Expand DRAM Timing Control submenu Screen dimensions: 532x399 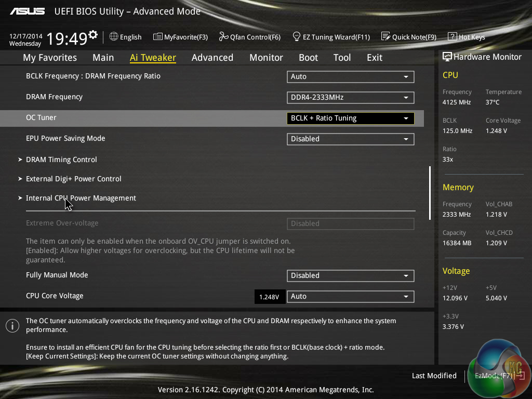(61, 159)
